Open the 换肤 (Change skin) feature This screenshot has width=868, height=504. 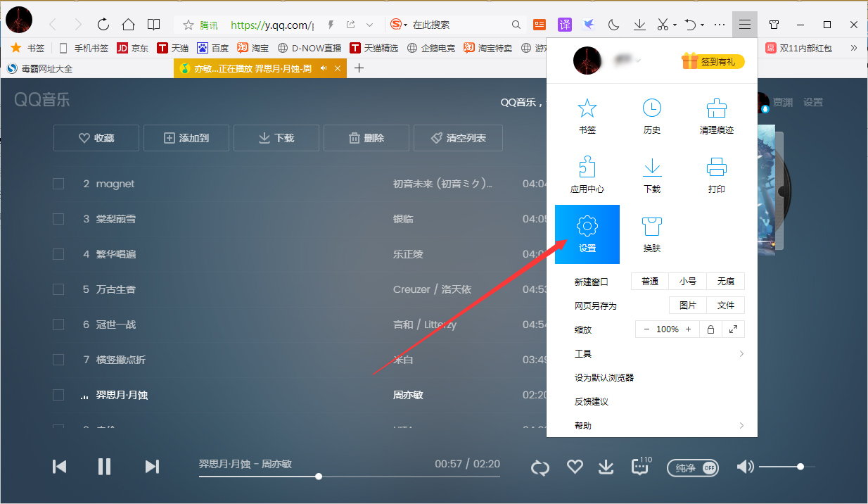[651, 232]
